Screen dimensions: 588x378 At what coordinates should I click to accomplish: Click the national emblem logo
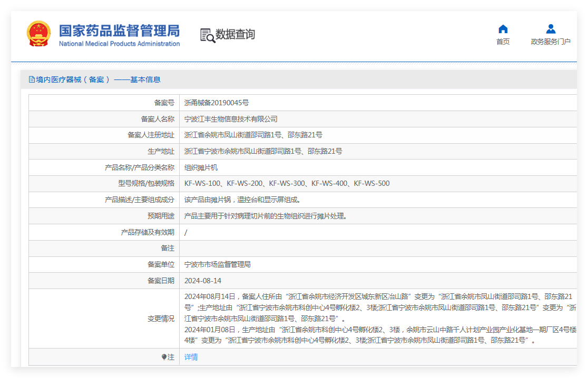(x=38, y=34)
